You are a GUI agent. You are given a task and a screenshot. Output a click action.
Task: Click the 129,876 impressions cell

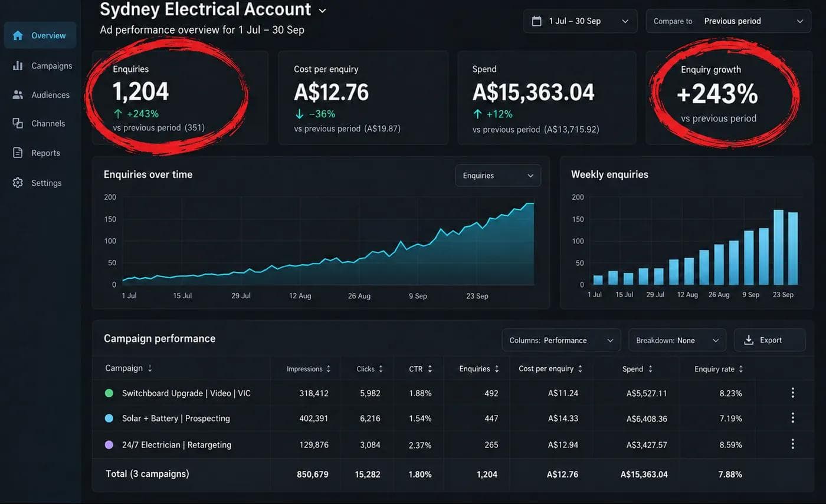pos(314,444)
